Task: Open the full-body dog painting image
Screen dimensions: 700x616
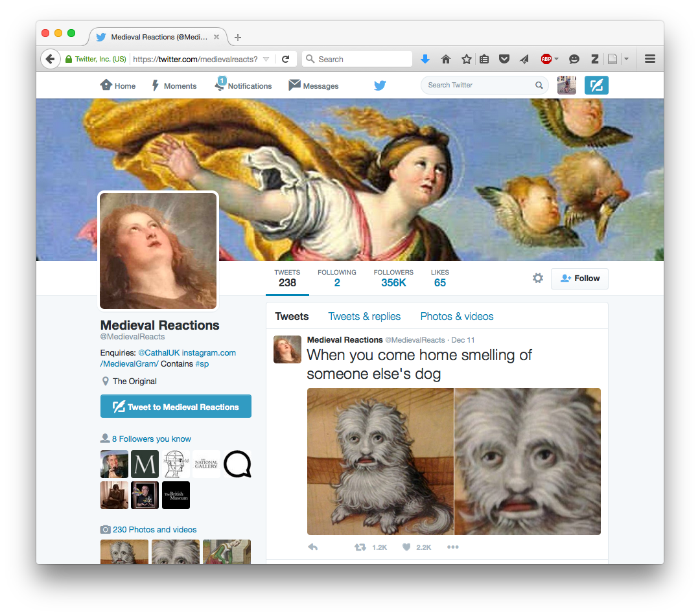Action: [380, 462]
